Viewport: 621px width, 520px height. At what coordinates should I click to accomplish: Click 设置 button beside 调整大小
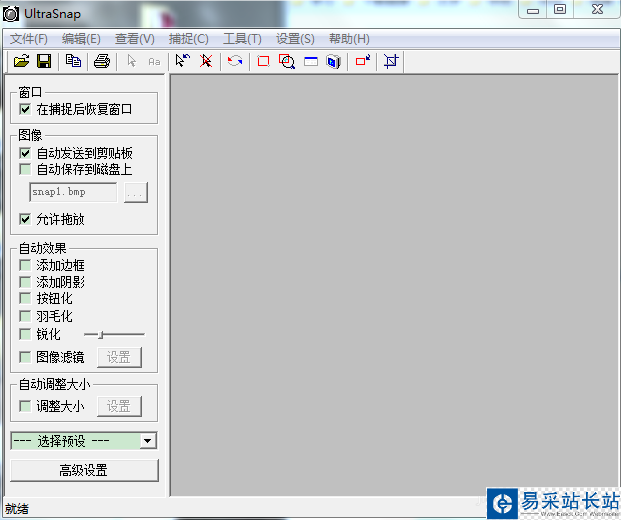[x=119, y=406]
